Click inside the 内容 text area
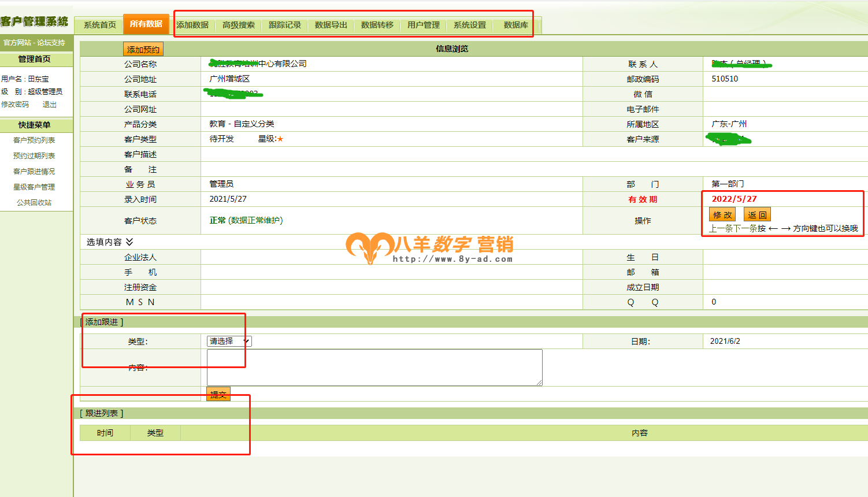 click(374, 367)
